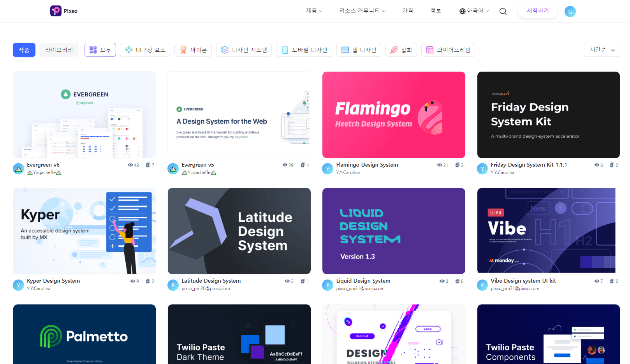Click Evergreen v6 author avatar
Viewport: 630px width, 364px height.
[x=18, y=169]
